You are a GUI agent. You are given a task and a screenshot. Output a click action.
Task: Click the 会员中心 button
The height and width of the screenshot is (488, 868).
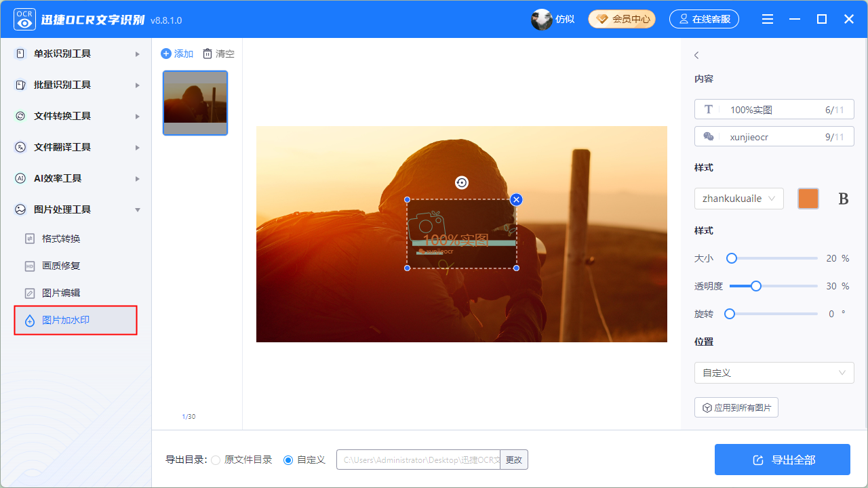click(622, 19)
